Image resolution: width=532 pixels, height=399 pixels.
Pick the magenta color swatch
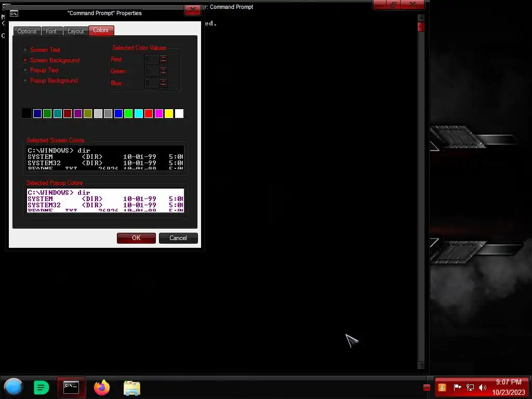pyautogui.click(x=159, y=113)
